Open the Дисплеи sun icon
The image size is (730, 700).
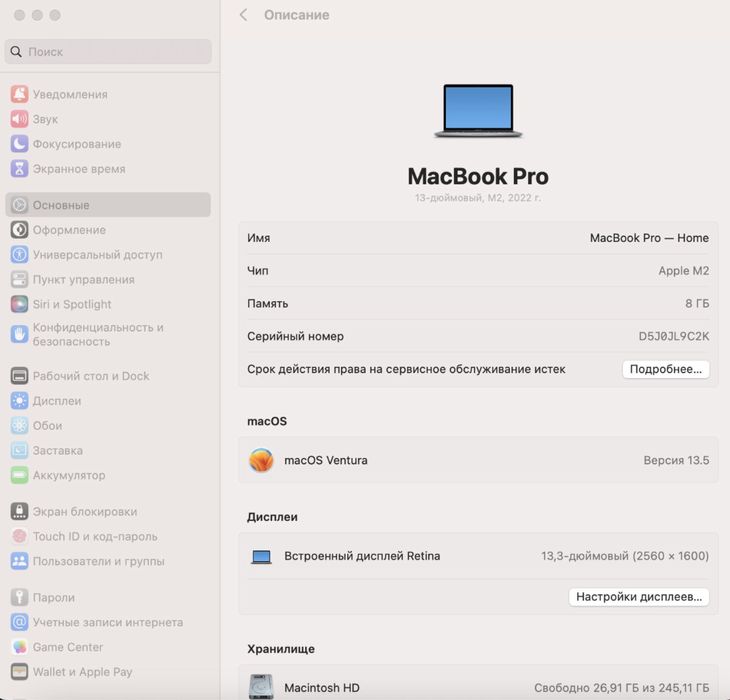click(x=19, y=400)
